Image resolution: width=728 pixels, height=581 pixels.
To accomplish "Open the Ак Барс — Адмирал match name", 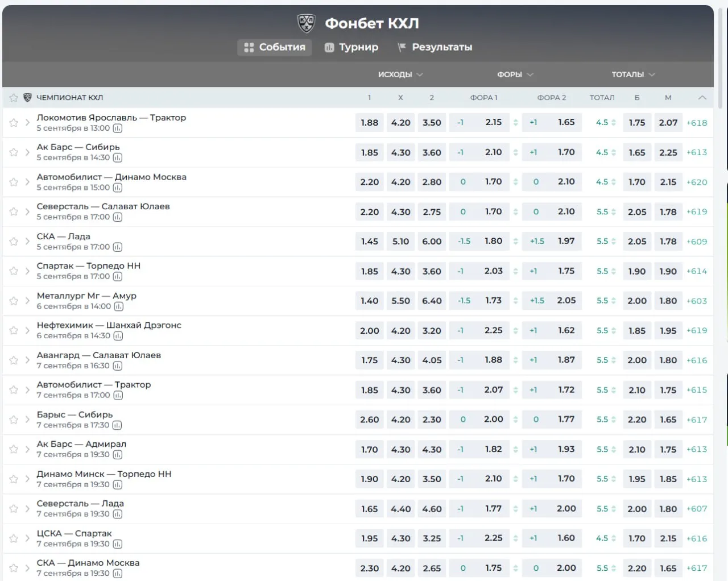I will [81, 444].
